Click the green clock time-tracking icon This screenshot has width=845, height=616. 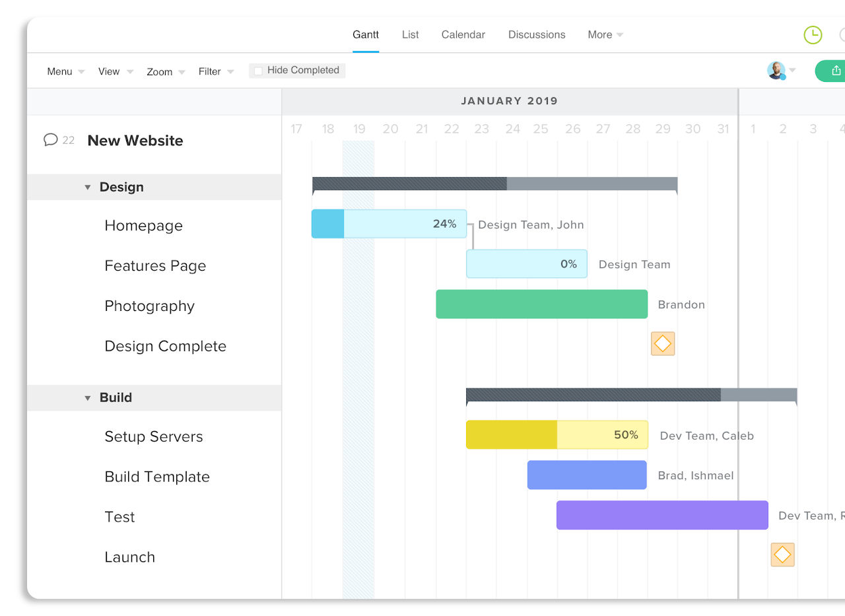[x=813, y=35]
